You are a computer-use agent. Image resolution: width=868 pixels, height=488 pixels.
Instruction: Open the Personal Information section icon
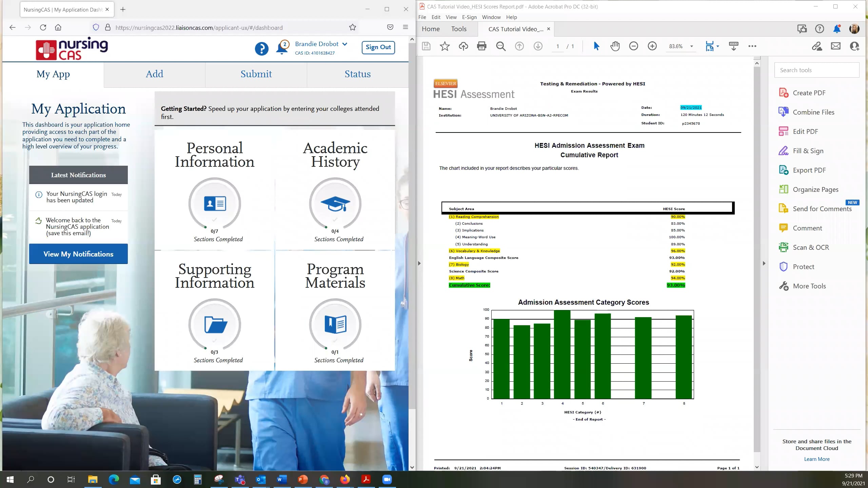point(215,204)
